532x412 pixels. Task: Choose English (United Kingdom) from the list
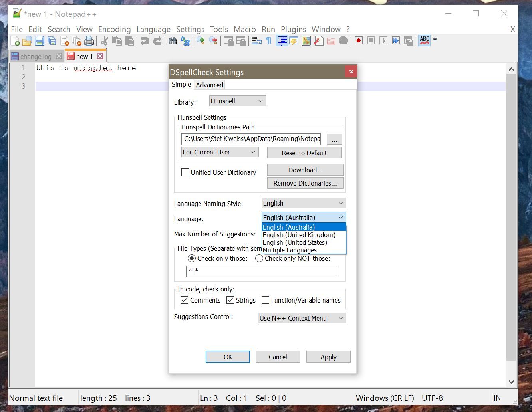click(x=304, y=235)
